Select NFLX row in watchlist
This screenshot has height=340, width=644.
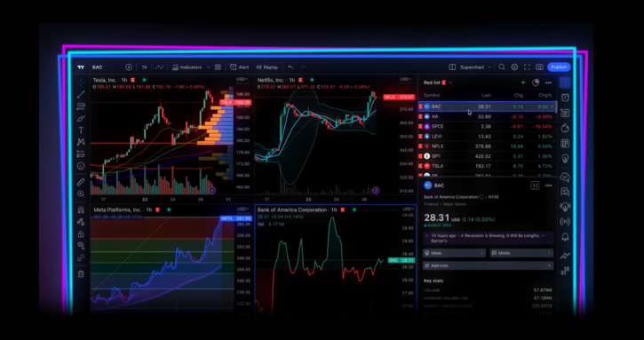[487, 146]
